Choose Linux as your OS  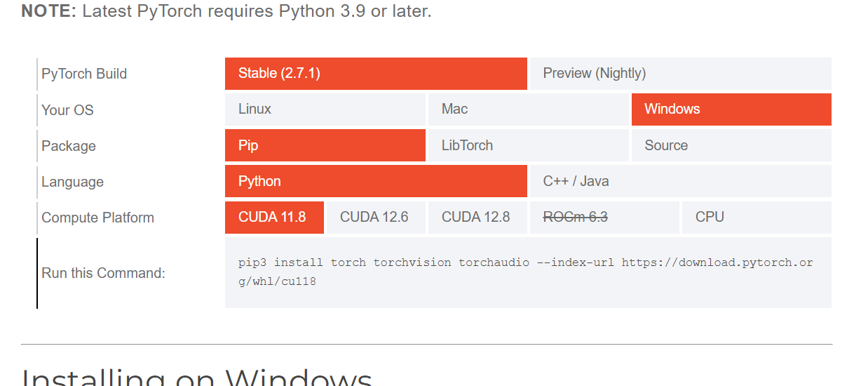click(325, 109)
